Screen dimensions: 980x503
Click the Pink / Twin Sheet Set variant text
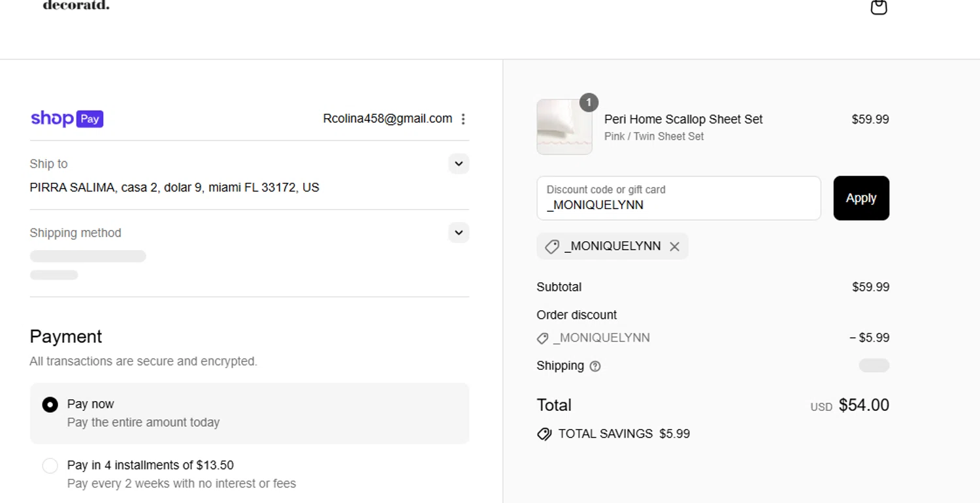pyautogui.click(x=654, y=137)
